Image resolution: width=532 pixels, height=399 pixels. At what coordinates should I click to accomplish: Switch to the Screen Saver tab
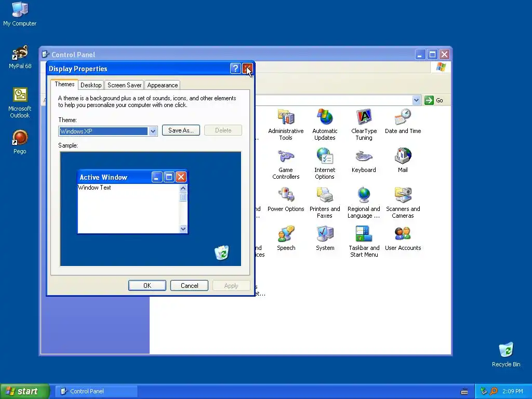[124, 85]
